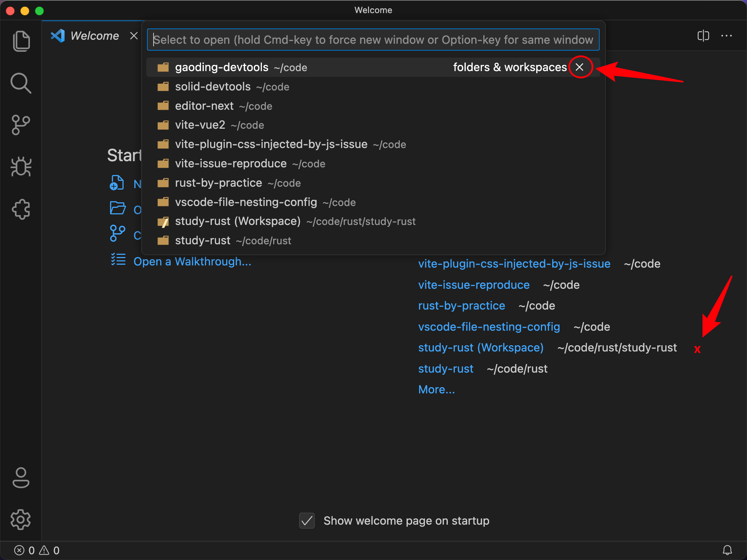This screenshot has width=747, height=560.
Task: Open the notifications bell in status bar
Action: click(x=727, y=551)
